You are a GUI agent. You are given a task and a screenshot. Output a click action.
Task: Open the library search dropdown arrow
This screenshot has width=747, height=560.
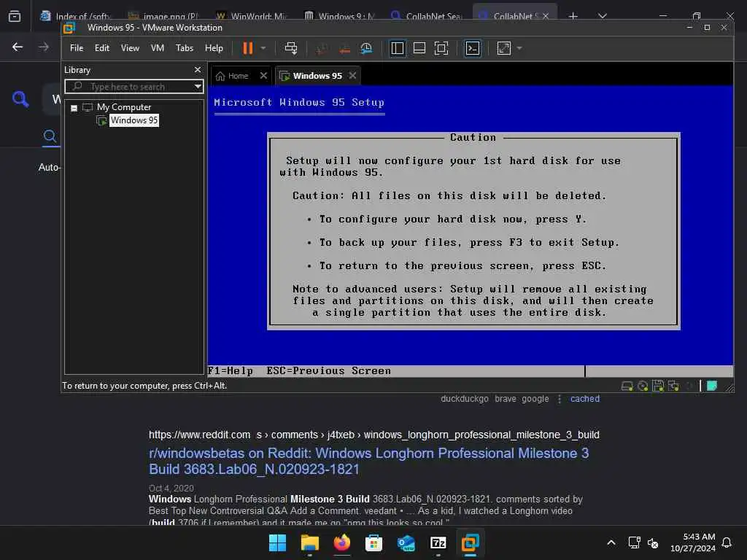pyautogui.click(x=198, y=87)
